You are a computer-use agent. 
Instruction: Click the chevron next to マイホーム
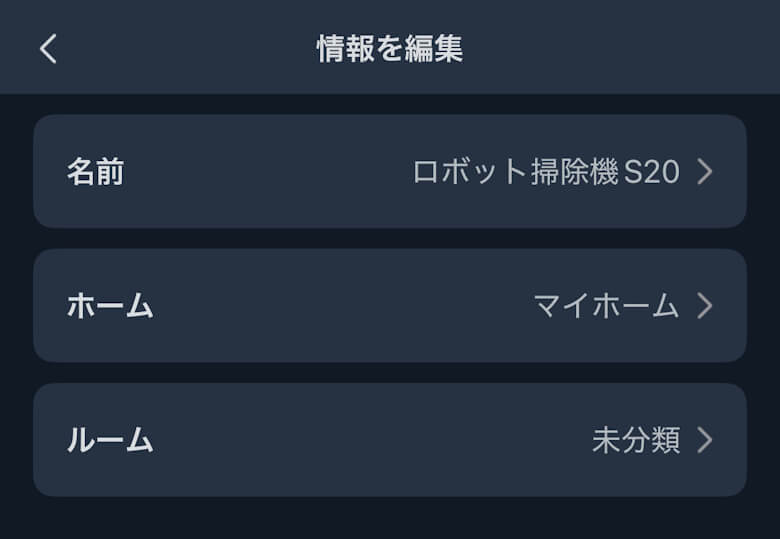705,306
